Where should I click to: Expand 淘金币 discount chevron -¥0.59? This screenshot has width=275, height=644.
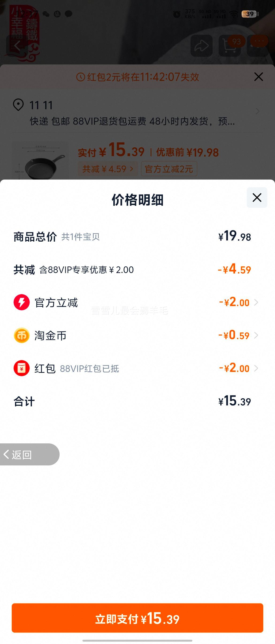pyautogui.click(x=256, y=335)
